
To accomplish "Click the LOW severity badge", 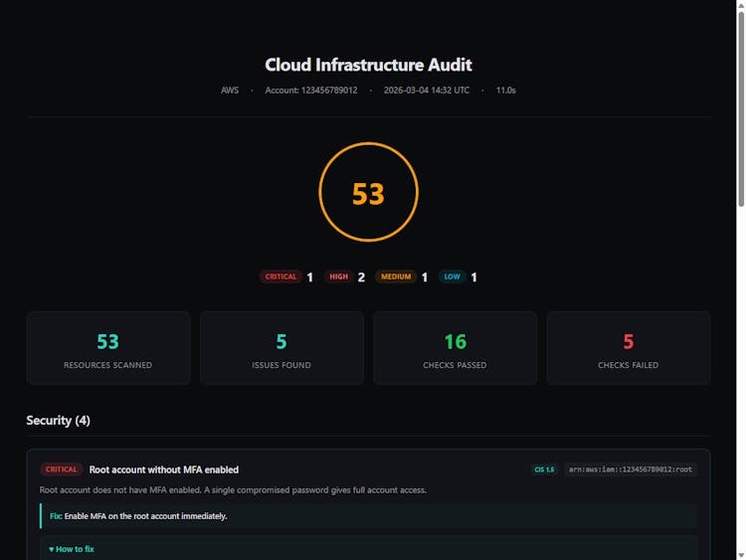I will (x=453, y=277).
